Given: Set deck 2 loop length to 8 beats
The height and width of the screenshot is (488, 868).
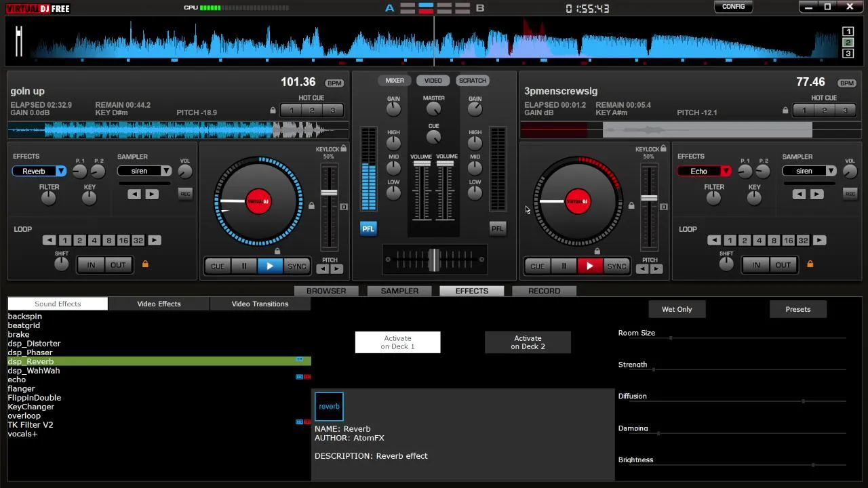Looking at the screenshot, I should point(774,241).
